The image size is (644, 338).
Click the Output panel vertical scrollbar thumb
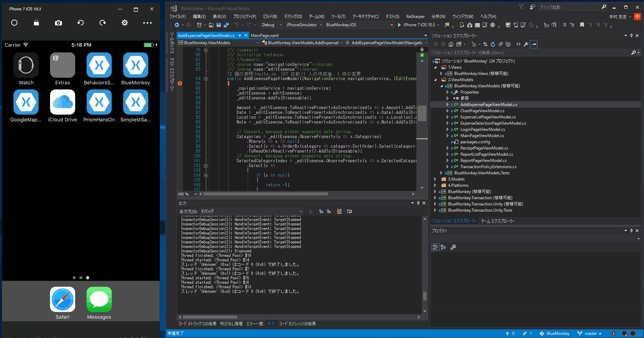425,296
